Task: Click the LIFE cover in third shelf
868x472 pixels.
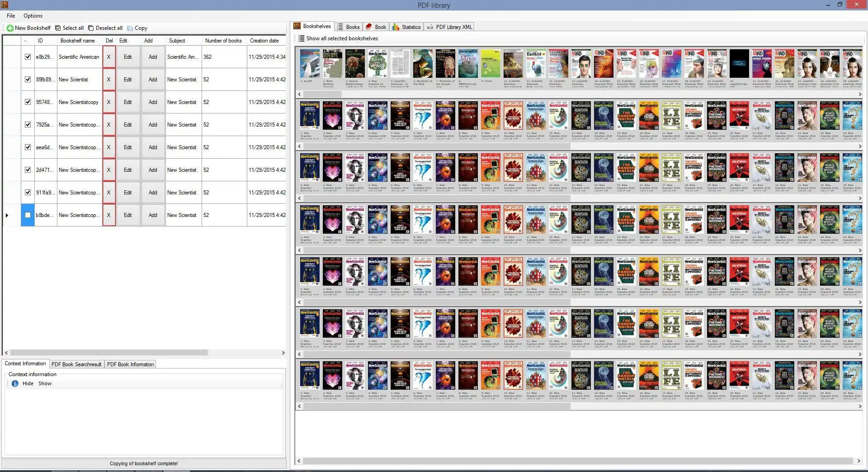Action: (x=671, y=168)
